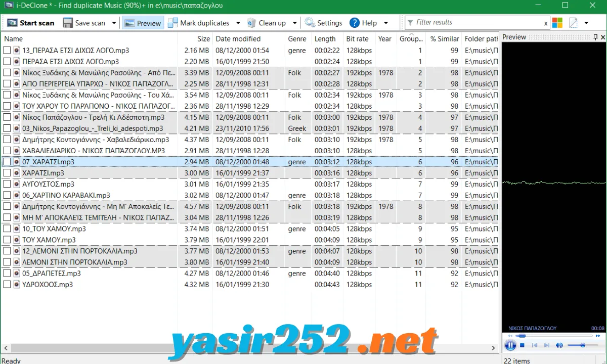The image size is (607, 364).
Task: Click the left arrow of the horizontal scrollbar
Action: click(6, 348)
